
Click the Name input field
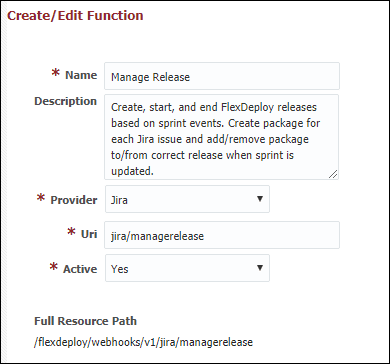tap(222, 76)
